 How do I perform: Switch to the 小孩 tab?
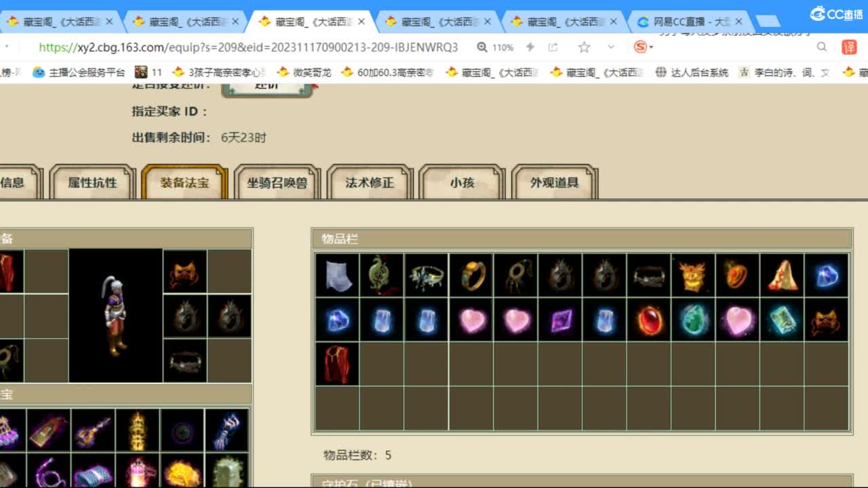pyautogui.click(x=462, y=182)
